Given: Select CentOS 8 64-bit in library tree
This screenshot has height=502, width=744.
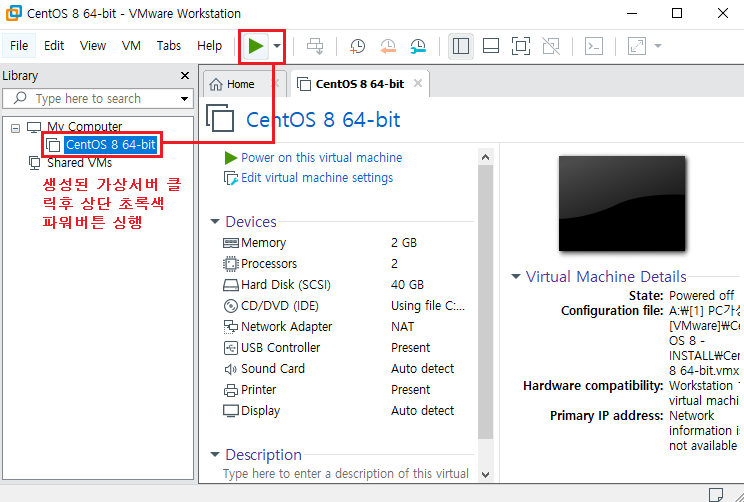Looking at the screenshot, I should pos(111,145).
